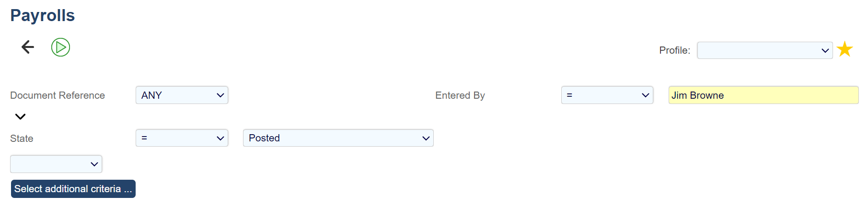The width and height of the screenshot is (868, 208).
Task: Run the Payrolls query with the green play icon
Action: [60, 47]
